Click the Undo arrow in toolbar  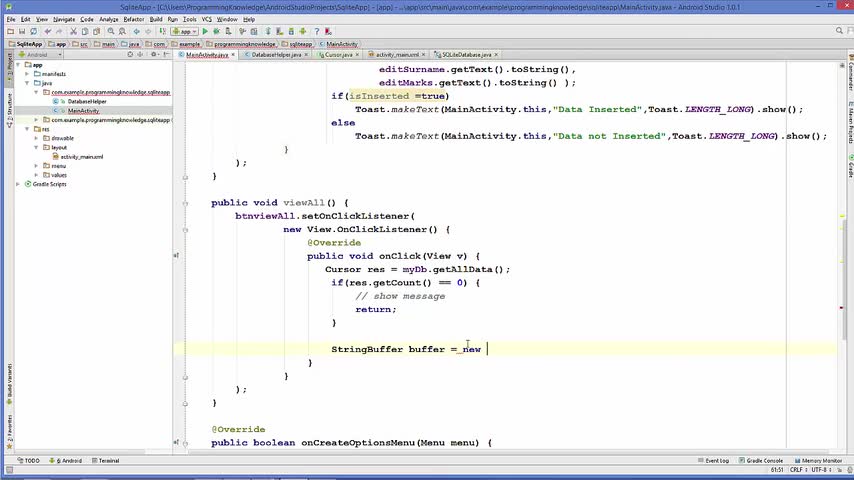48,32
